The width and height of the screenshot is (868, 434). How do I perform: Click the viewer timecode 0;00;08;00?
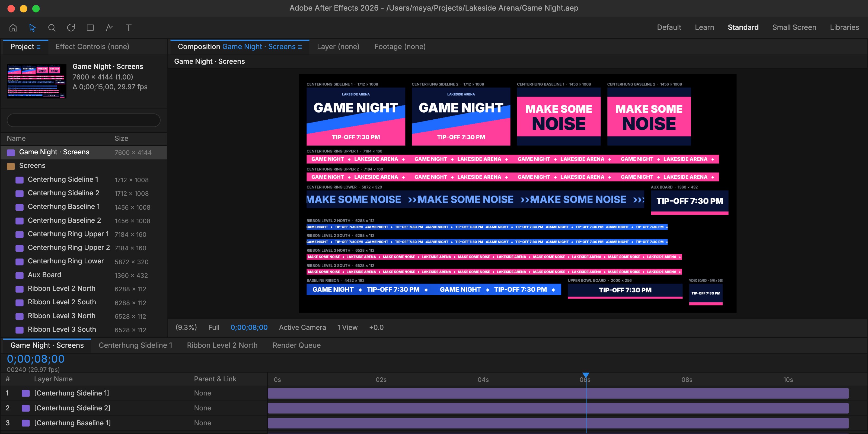pyautogui.click(x=249, y=327)
